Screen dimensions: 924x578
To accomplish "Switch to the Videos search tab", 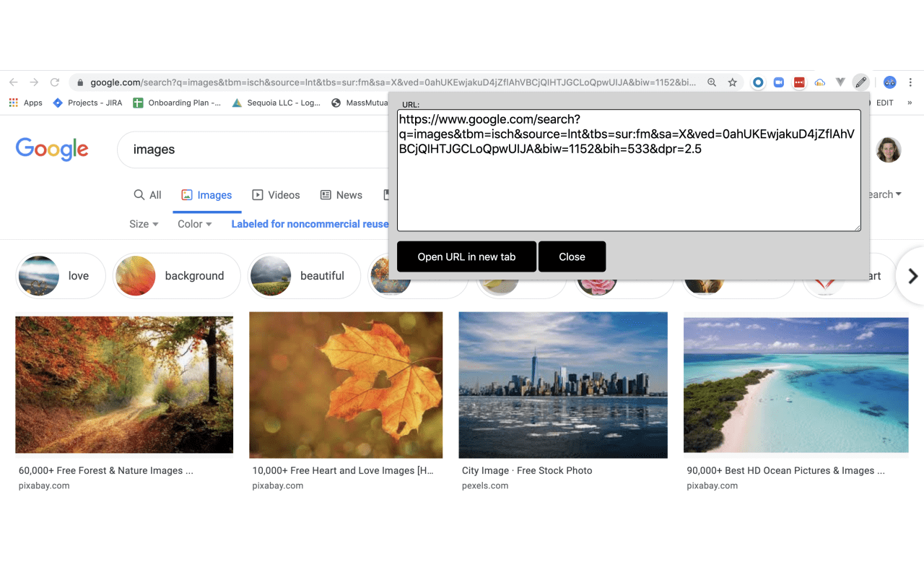I will point(276,194).
